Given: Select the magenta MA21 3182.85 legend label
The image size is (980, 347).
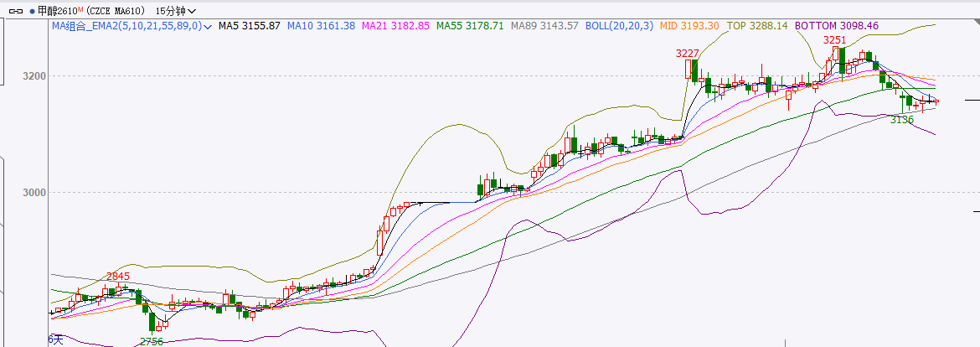Looking at the screenshot, I should click(395, 26).
